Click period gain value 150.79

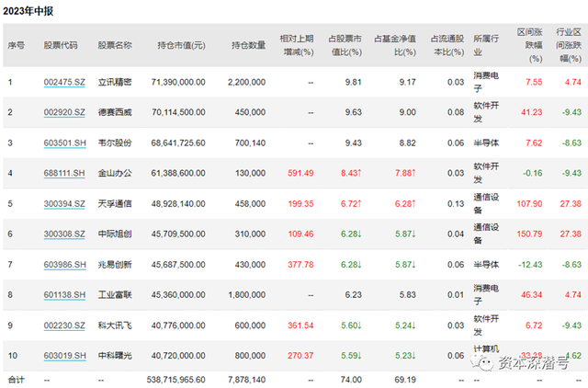529,234
